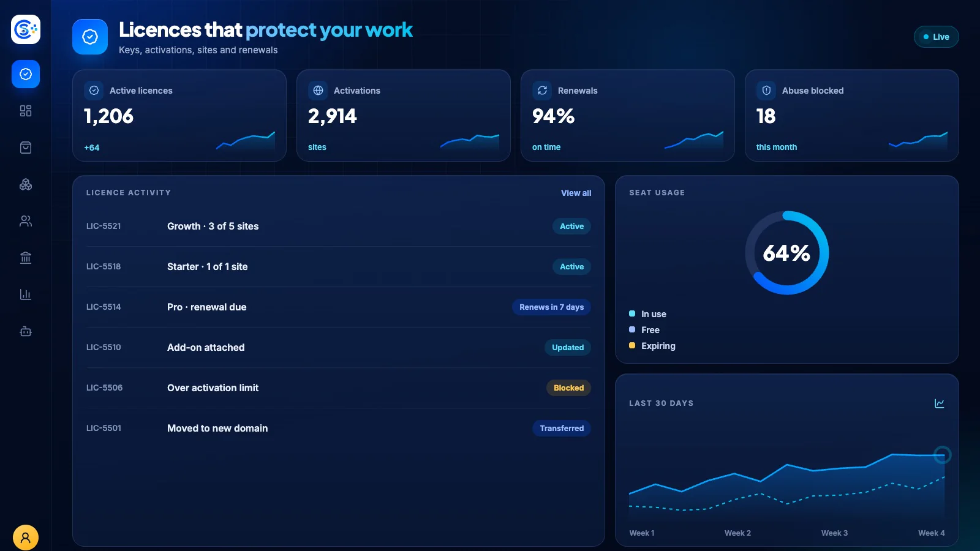This screenshot has height=551, width=980.
Task: Select the bank building icon in sidebar
Action: click(x=26, y=258)
